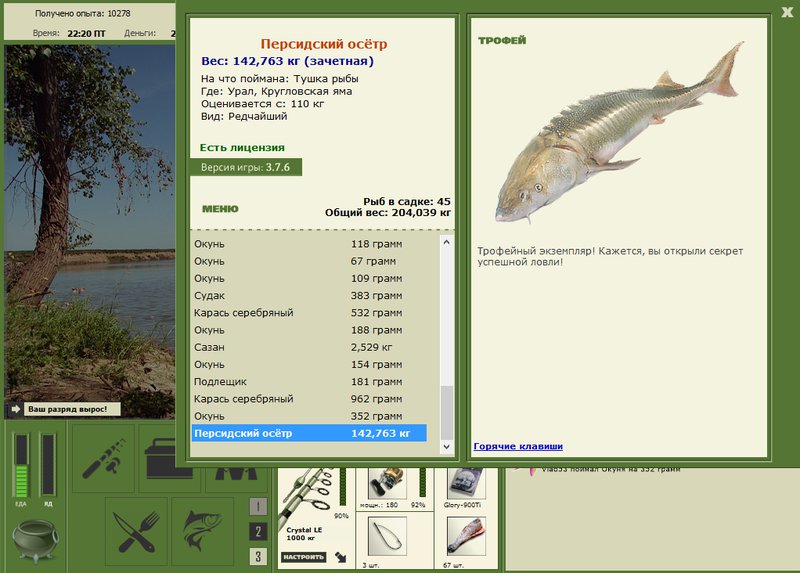Image resolution: width=800 pixels, height=573 pixels.
Task: Click the 'Есть лицензия' text
Action: pyautogui.click(x=242, y=147)
